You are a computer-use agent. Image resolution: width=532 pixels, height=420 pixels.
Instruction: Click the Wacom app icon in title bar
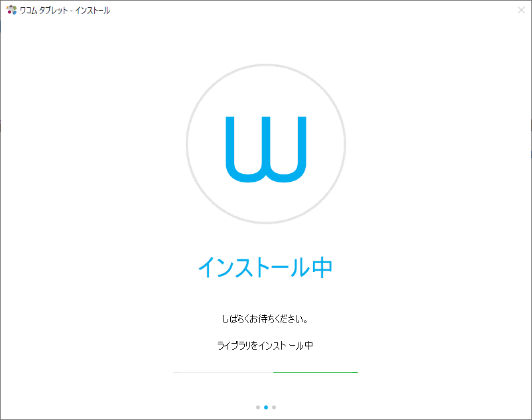[x=11, y=10]
